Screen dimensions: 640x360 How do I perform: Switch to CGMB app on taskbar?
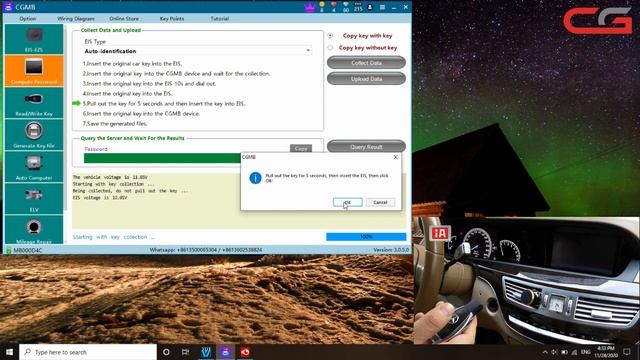pyautogui.click(x=225, y=352)
